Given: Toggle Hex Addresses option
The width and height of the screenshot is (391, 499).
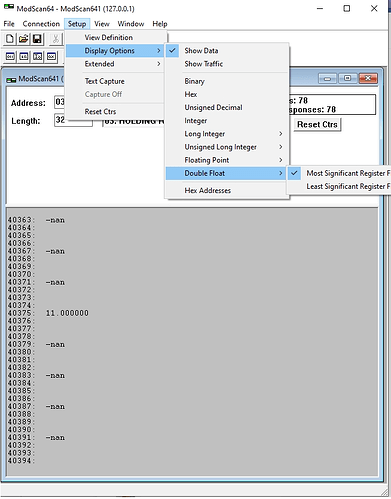Looking at the screenshot, I should tap(227, 190).
